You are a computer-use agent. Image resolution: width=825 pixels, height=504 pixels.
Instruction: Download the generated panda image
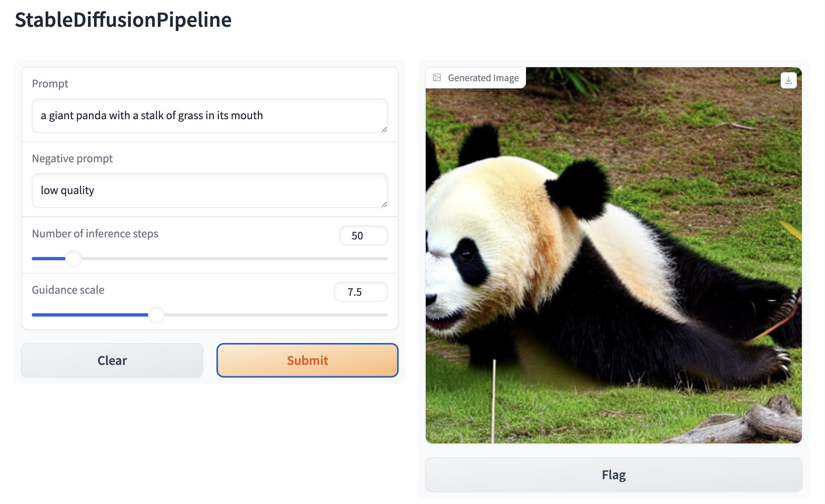[788, 80]
